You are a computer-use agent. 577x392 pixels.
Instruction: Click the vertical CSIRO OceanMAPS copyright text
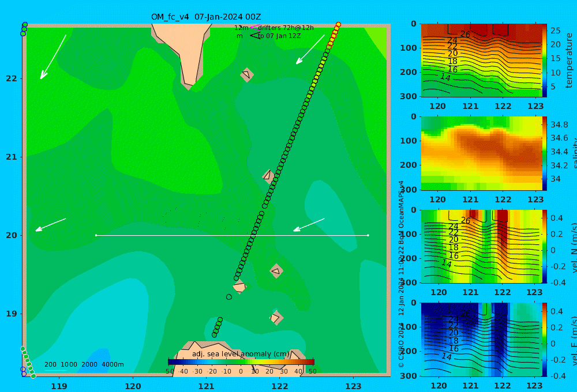tap(402, 274)
